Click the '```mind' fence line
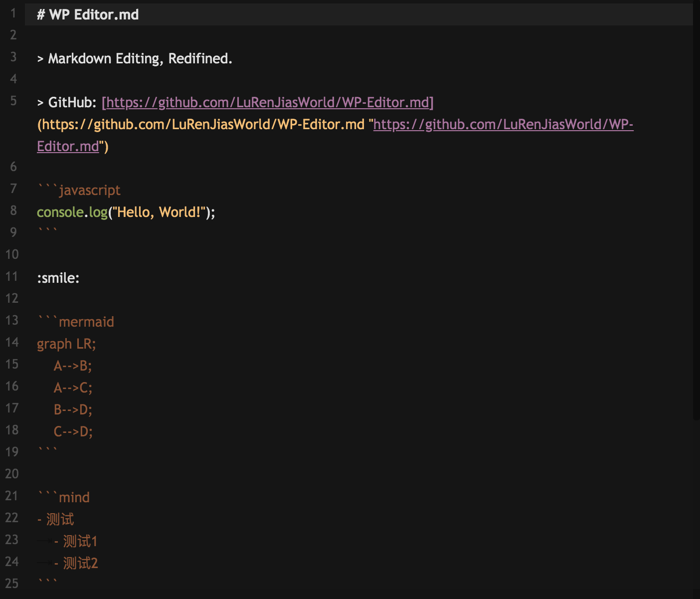Viewport: 700px width, 599px height. pyautogui.click(x=63, y=497)
